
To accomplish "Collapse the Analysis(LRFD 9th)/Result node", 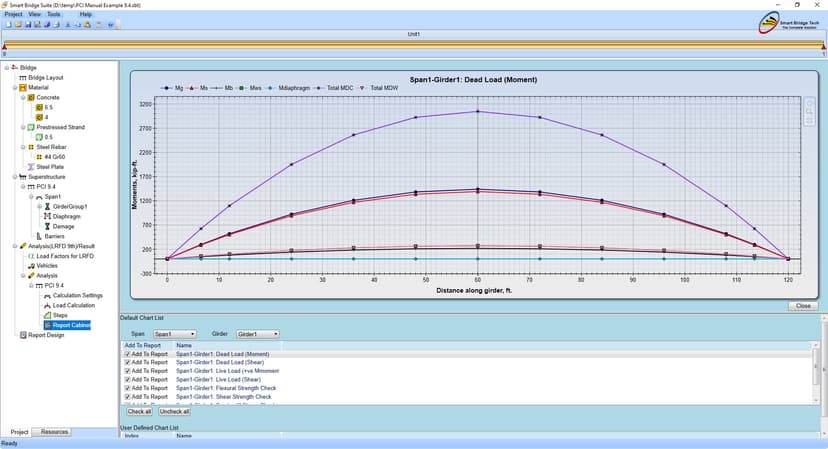I will pos(15,246).
